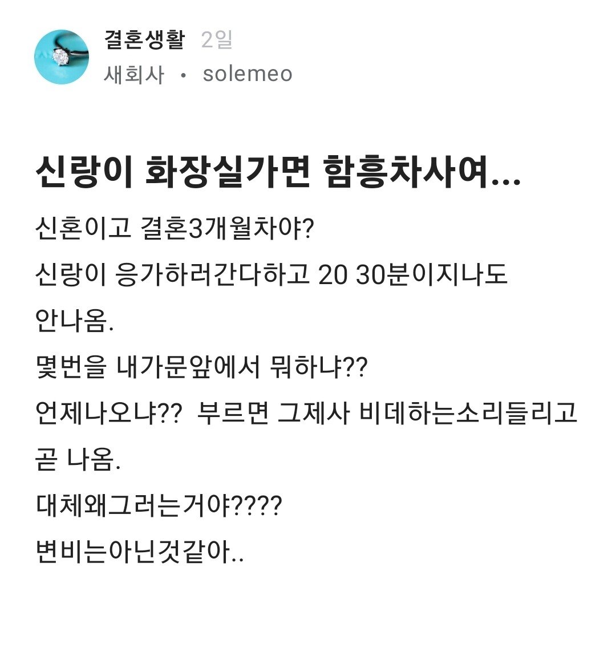Viewport: 616px width, 672px height.
Task: Open the diamond ring profile avatar
Action: pos(62,57)
